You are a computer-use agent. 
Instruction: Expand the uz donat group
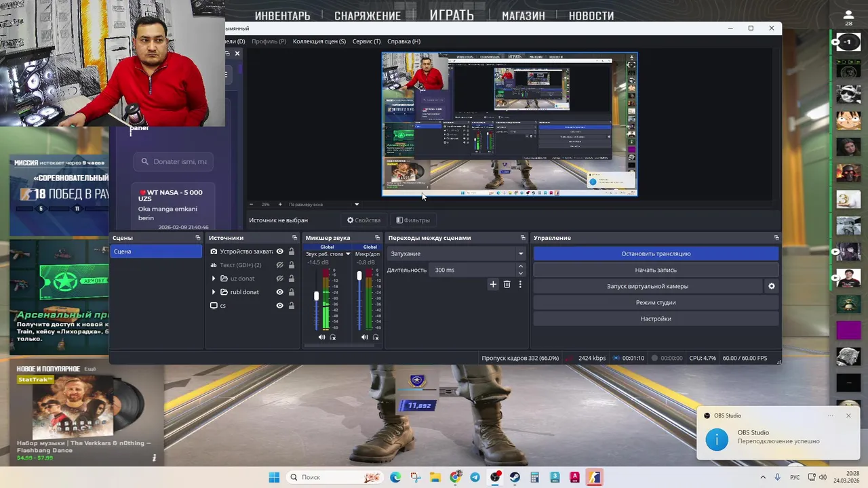pos(214,279)
